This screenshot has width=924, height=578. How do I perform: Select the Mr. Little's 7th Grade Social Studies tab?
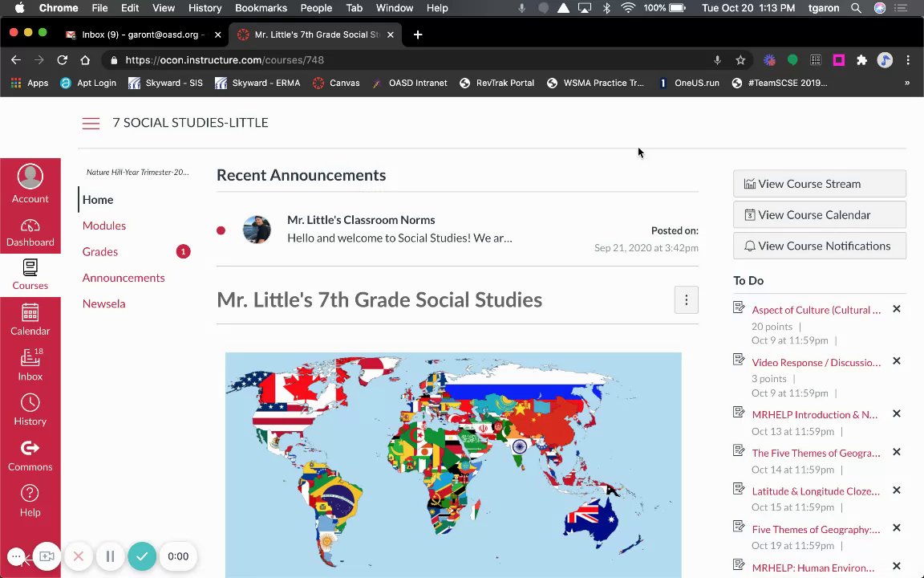pyautogui.click(x=315, y=35)
